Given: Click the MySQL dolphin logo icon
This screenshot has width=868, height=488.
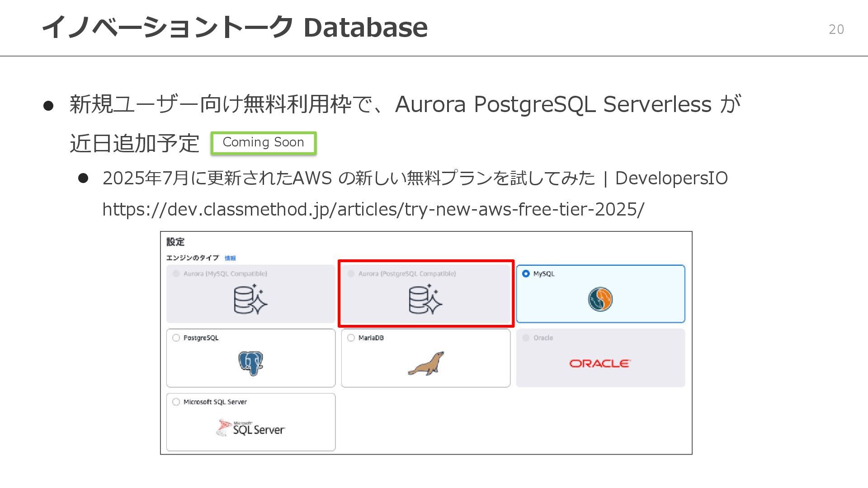Looking at the screenshot, I should 600,299.
